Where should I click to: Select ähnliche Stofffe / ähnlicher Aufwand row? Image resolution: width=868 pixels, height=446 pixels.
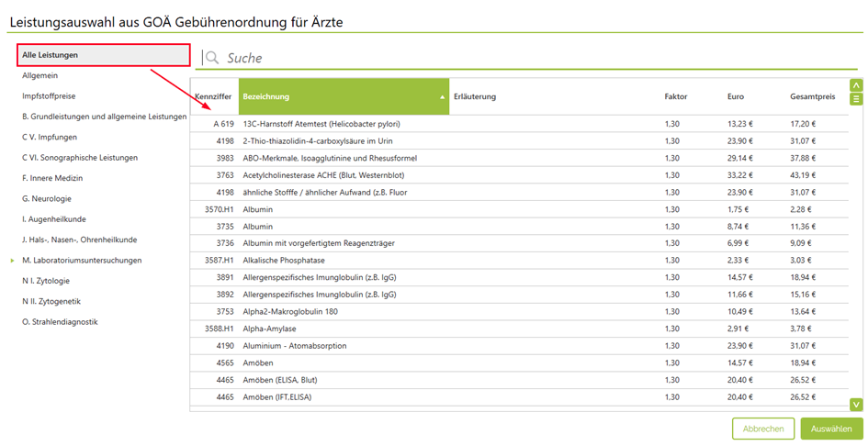pyautogui.click(x=519, y=193)
